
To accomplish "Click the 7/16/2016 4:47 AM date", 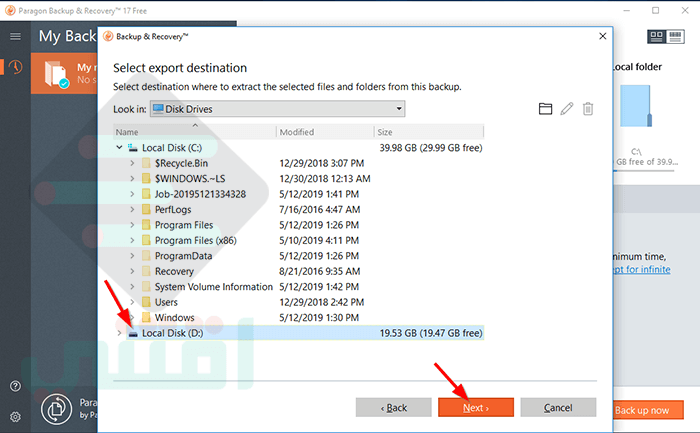I will pyautogui.click(x=320, y=209).
